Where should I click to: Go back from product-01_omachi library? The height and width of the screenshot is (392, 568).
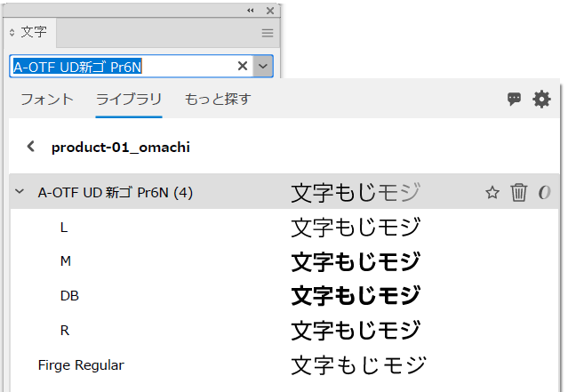pos(31,147)
